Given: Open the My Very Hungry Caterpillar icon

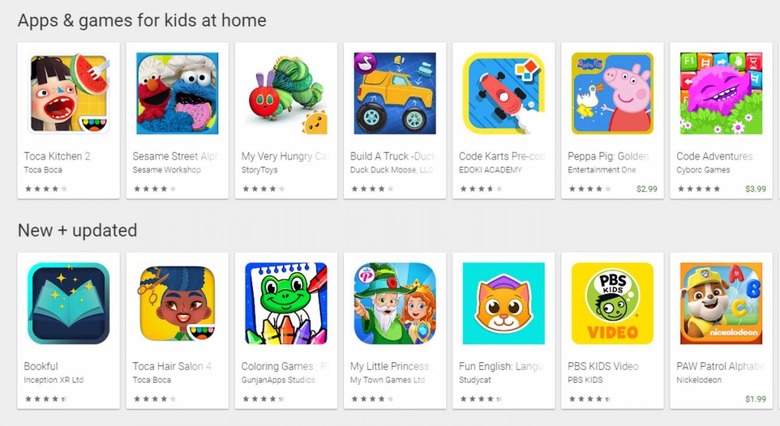Looking at the screenshot, I should [x=286, y=93].
